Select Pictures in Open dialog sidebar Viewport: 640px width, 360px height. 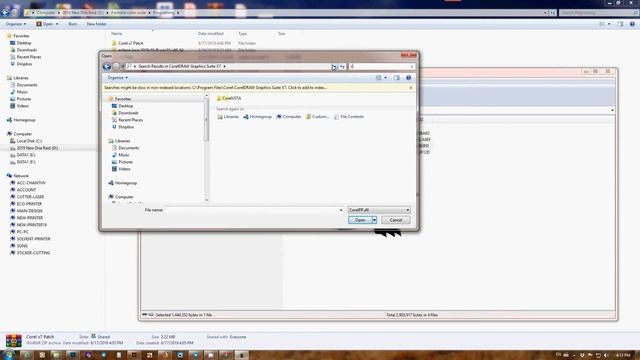tap(122, 162)
